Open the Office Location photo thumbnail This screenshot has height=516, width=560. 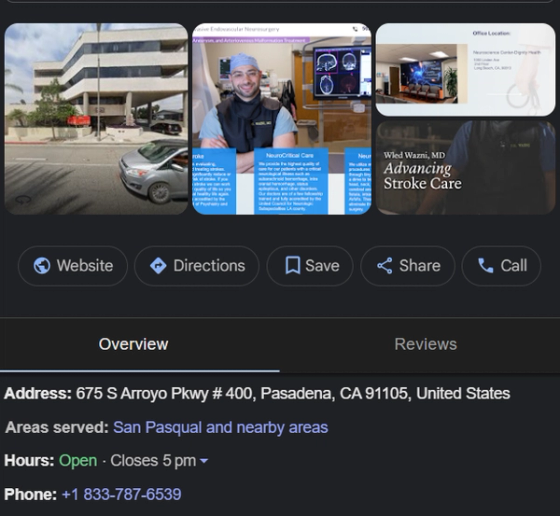click(x=465, y=70)
